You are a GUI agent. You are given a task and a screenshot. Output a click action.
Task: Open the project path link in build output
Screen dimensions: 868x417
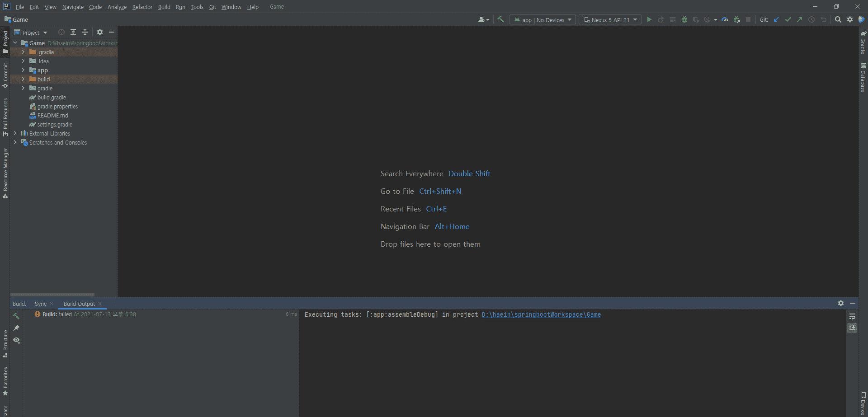click(x=541, y=314)
